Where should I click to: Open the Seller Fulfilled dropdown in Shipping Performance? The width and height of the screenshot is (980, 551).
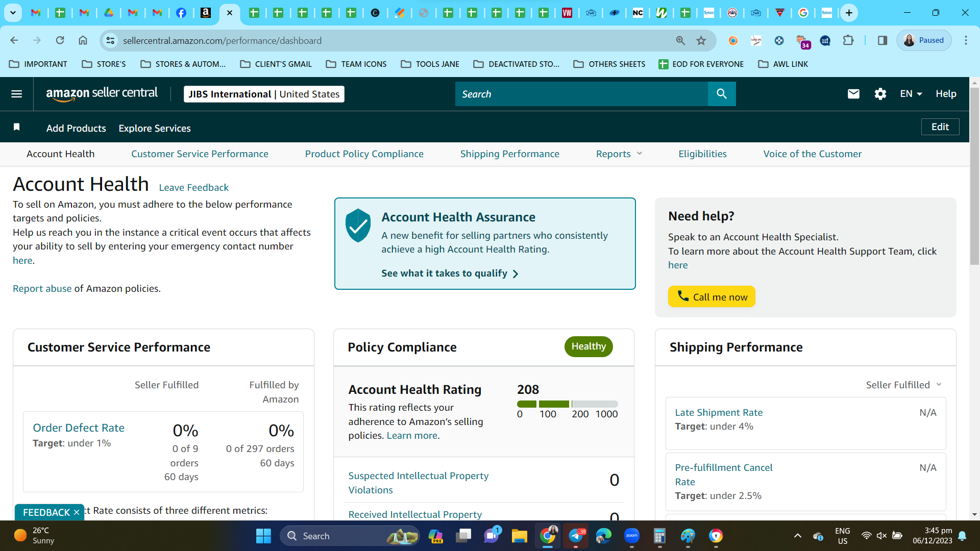pyautogui.click(x=903, y=385)
